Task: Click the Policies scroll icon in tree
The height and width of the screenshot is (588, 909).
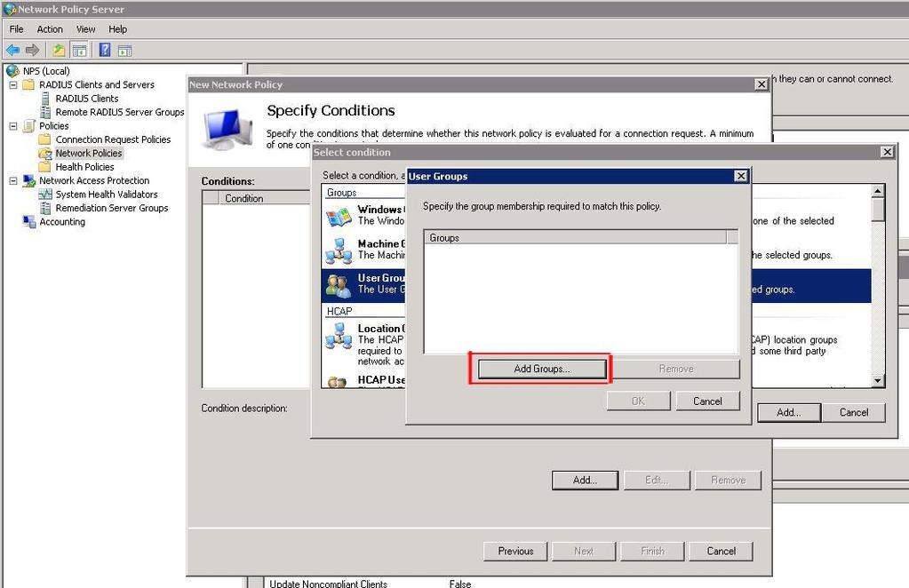Action: (28, 126)
